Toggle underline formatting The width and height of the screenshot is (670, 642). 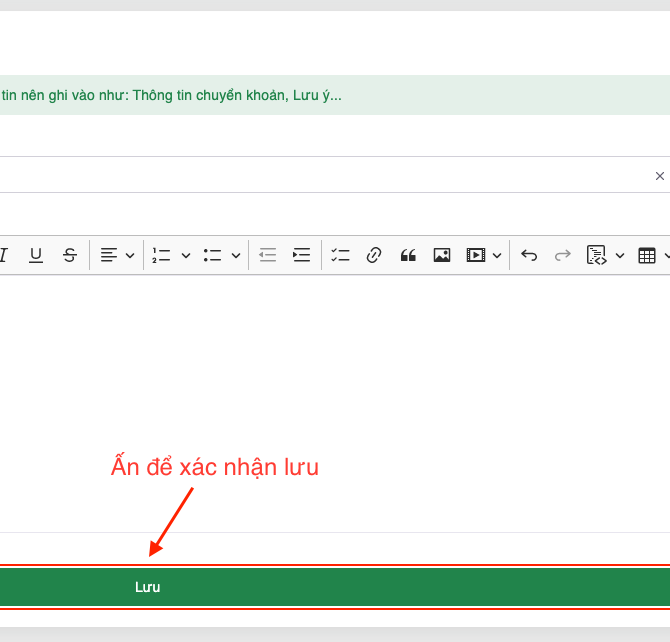(36, 255)
